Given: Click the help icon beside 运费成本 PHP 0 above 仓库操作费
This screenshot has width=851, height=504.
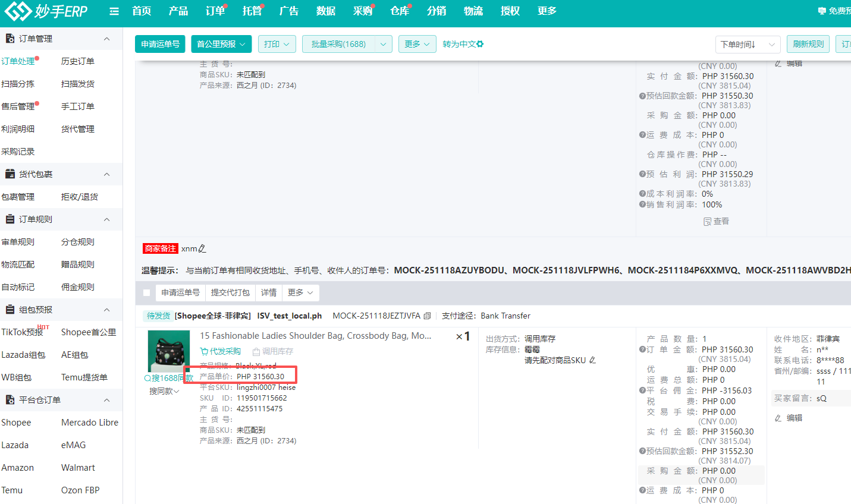Looking at the screenshot, I should point(642,135).
